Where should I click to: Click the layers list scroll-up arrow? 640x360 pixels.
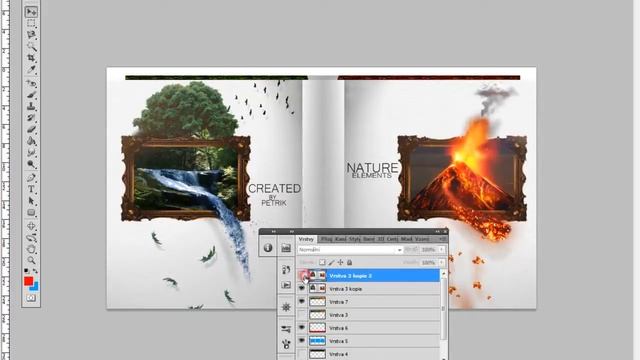point(444,274)
